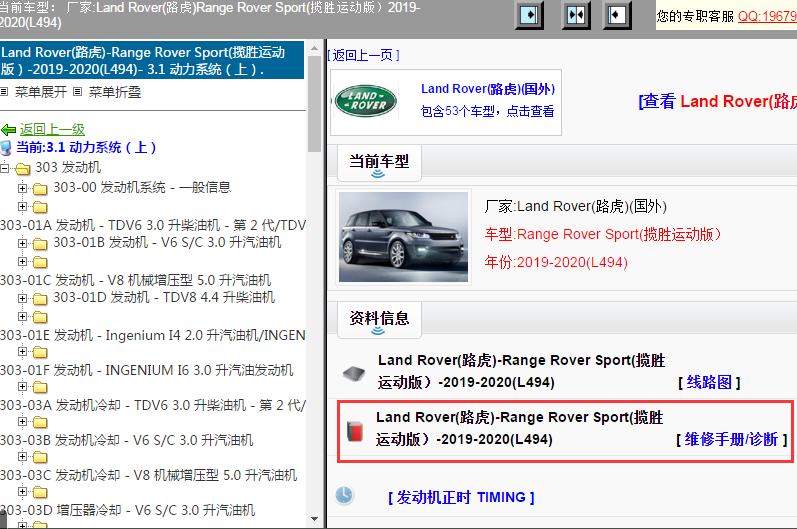Click Land Rover(路虎)(国外) brand link

point(488,89)
